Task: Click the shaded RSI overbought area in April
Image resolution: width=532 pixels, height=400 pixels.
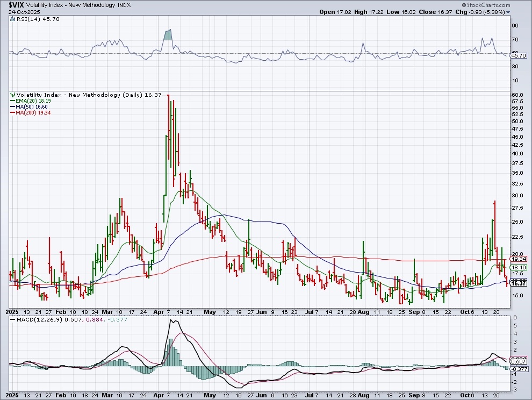Action: 168,35
